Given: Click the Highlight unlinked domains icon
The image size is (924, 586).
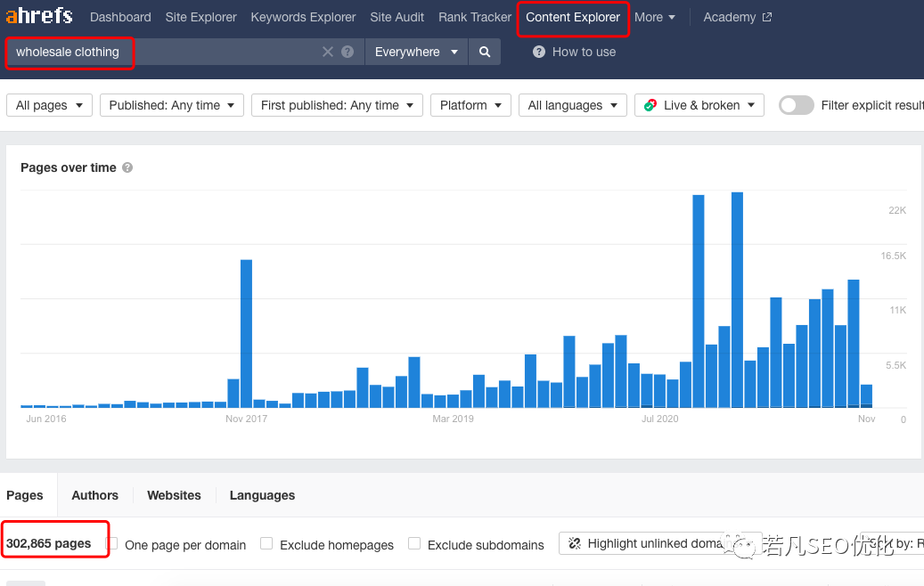Looking at the screenshot, I should (x=575, y=543).
